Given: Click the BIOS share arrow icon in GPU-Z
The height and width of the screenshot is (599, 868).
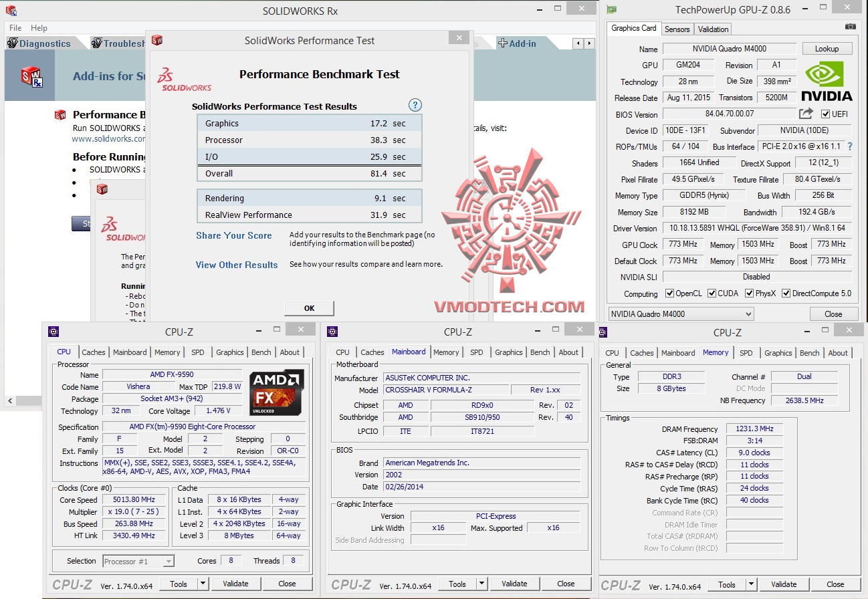Looking at the screenshot, I should 806,114.
